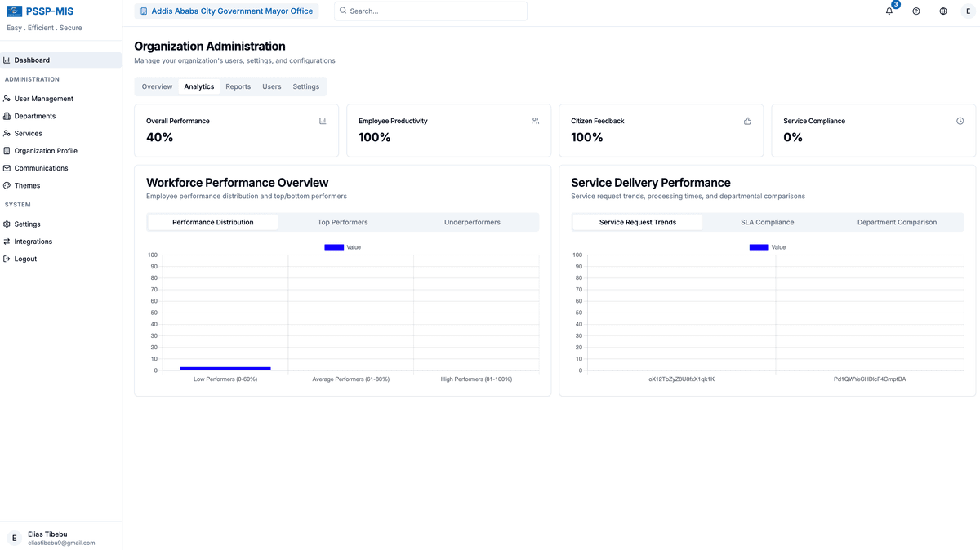
Task: Switch to Underperformers segment
Action: [x=473, y=222]
